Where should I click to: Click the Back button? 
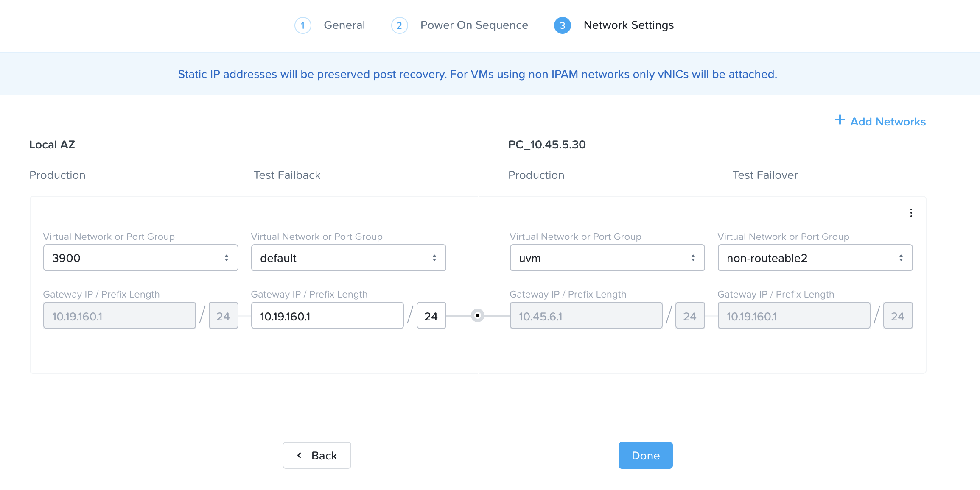[318, 455]
